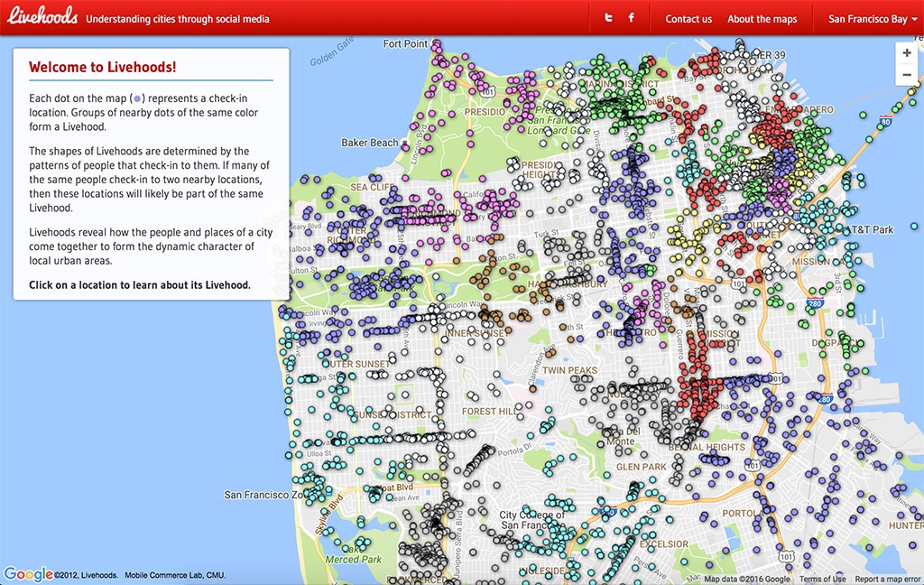Click the Interstate 80 highway shield
This screenshot has height=585, width=924.
(x=885, y=122)
